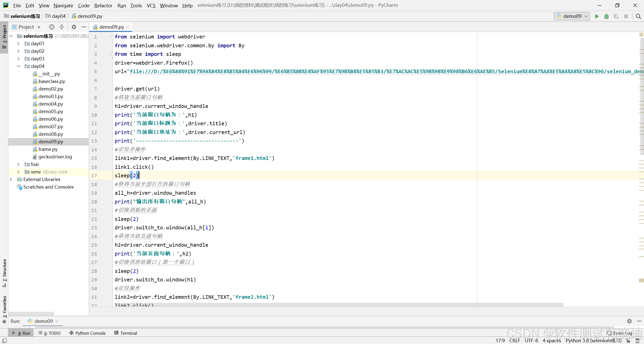
Task: Start debugging with the bug icon
Action: 607,16
